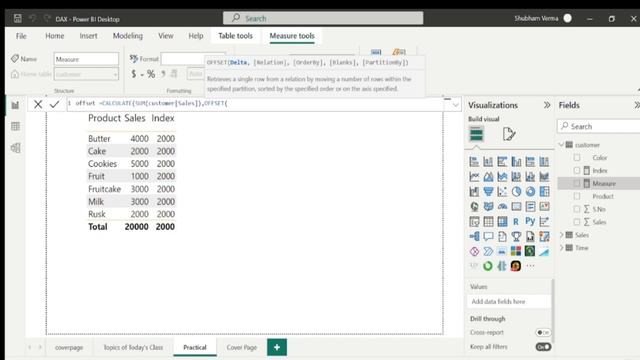Open the File menu
This screenshot has width=640, height=360.
point(21,36)
